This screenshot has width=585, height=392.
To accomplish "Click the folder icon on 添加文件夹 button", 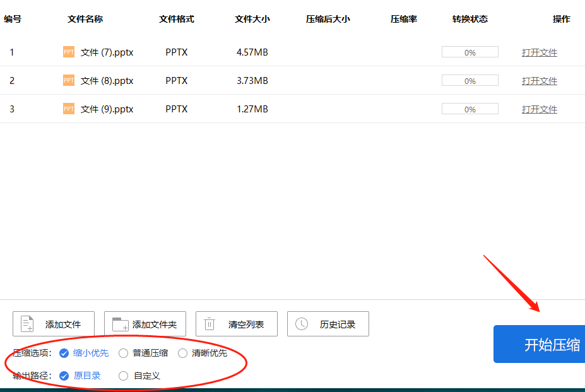I will click(x=120, y=324).
